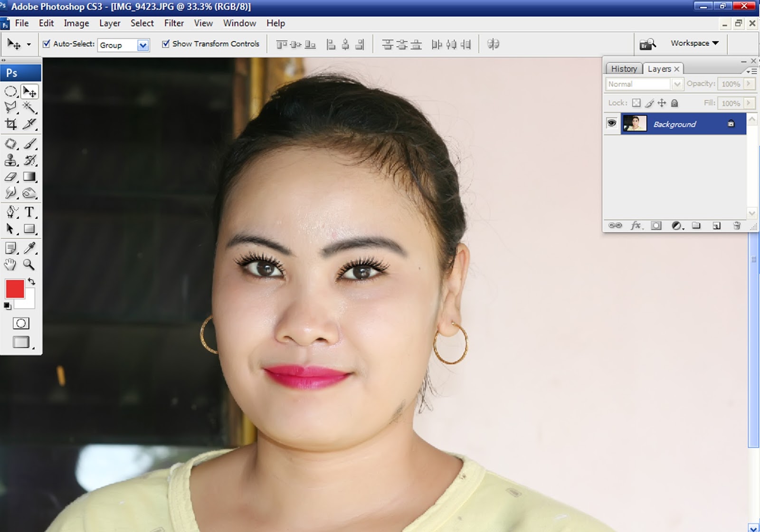
Task: Create a new layer group
Action: click(x=696, y=225)
